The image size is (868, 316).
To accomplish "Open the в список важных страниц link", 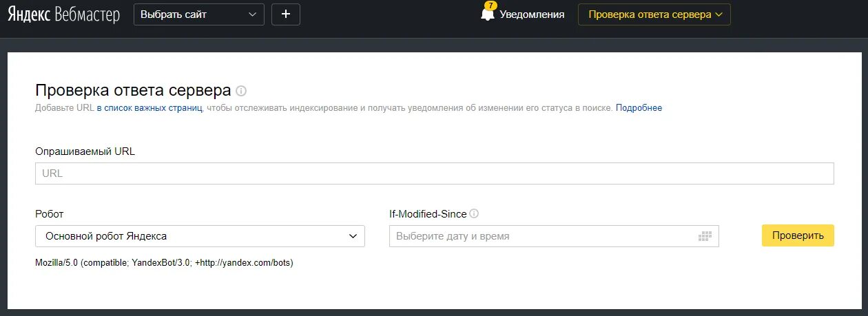I will pyautogui.click(x=149, y=108).
